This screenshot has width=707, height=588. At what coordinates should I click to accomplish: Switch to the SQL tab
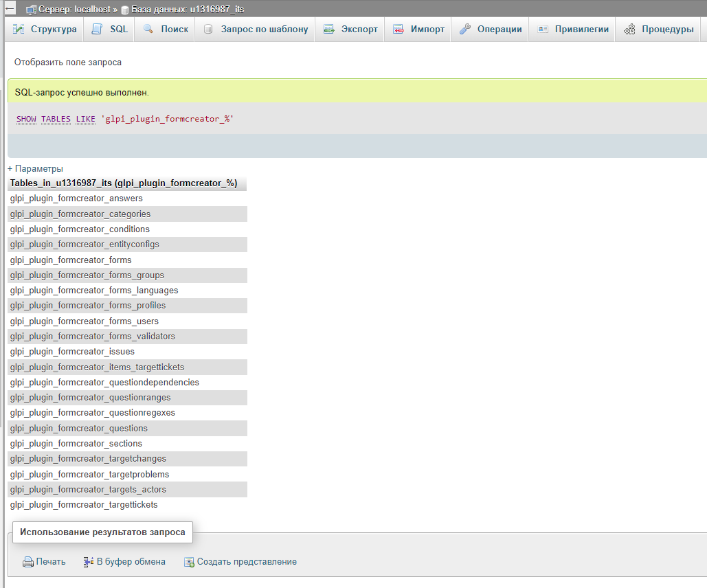click(x=108, y=30)
